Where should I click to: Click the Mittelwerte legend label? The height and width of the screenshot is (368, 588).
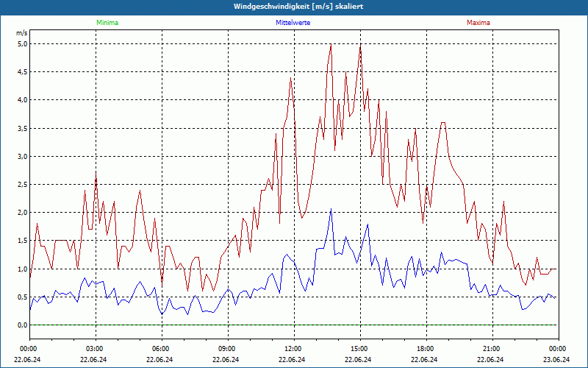(x=293, y=23)
